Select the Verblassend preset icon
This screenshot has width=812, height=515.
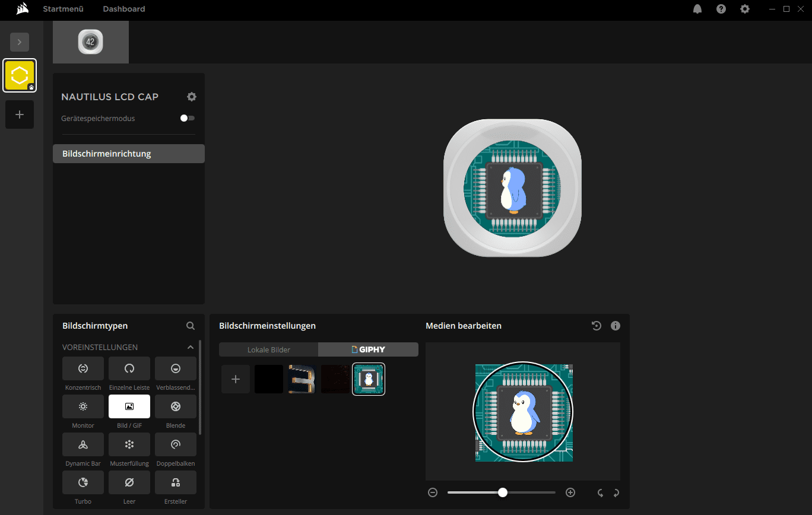[176, 368]
